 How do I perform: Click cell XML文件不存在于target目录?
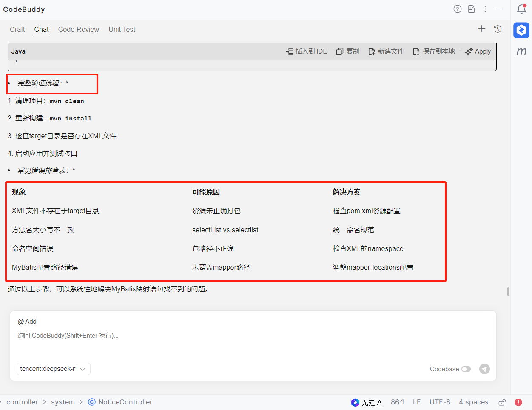pos(56,211)
